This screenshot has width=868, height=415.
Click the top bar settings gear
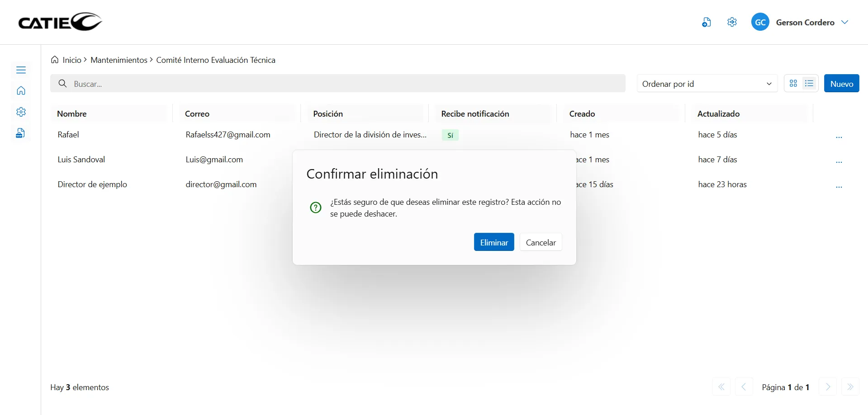tap(732, 22)
